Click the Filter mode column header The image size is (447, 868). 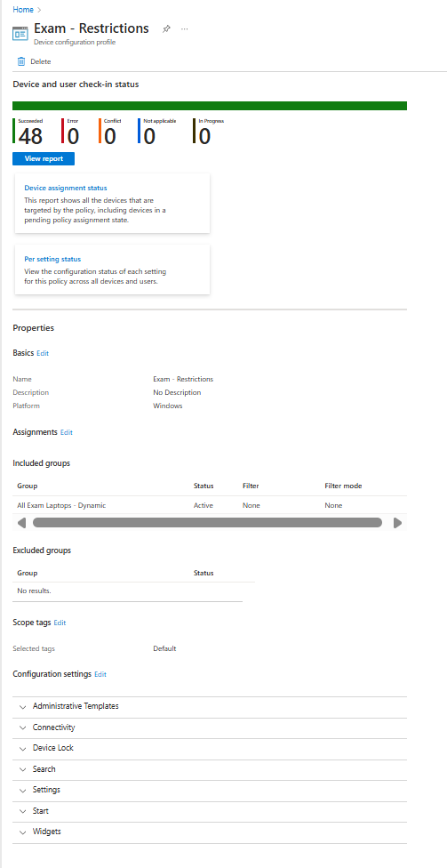(343, 486)
